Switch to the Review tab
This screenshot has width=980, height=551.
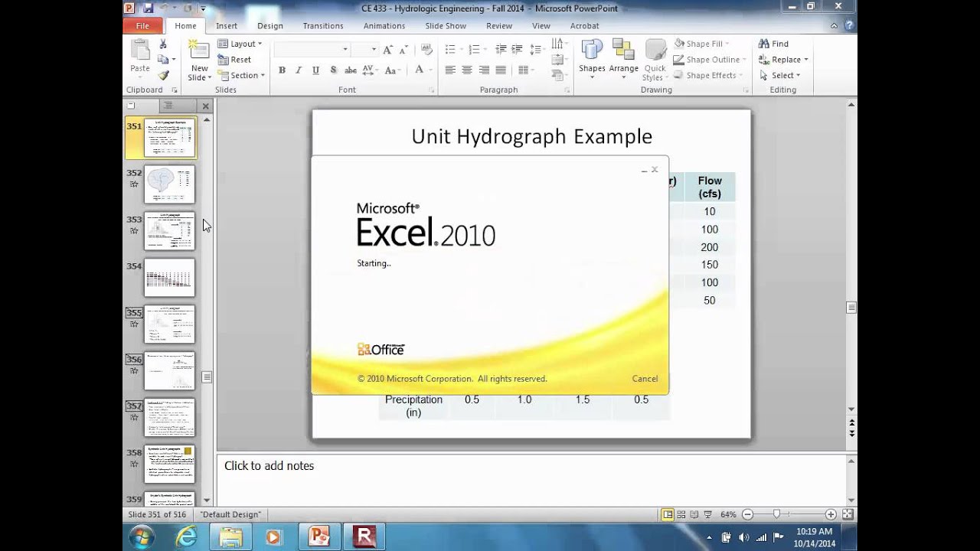point(499,25)
